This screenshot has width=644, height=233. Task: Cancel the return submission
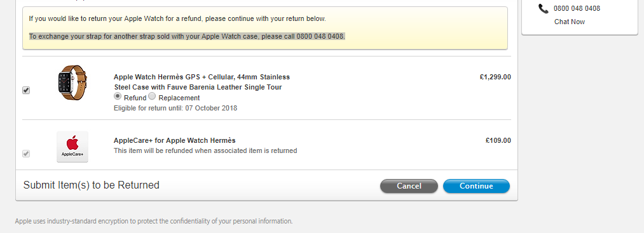point(409,186)
